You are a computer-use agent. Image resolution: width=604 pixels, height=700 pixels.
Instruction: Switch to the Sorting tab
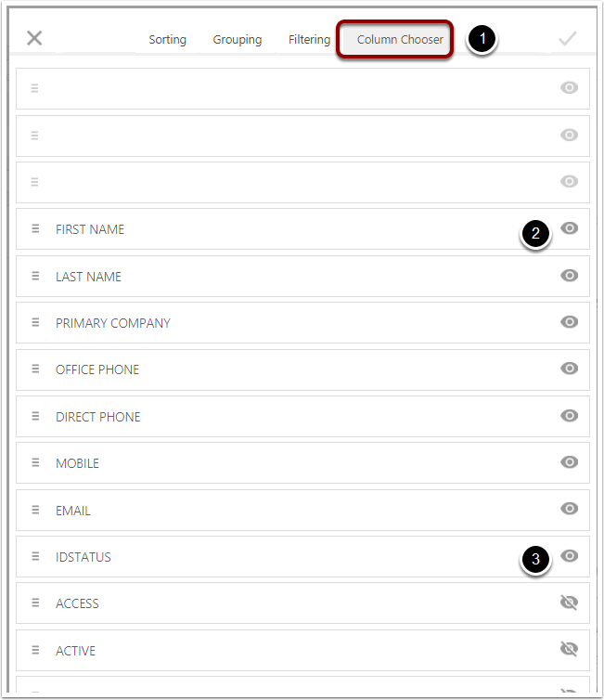167,39
